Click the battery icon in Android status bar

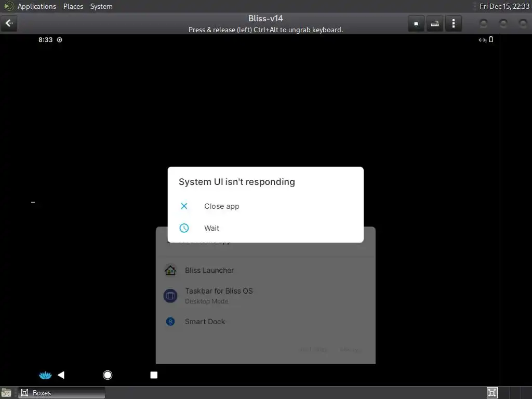point(491,39)
